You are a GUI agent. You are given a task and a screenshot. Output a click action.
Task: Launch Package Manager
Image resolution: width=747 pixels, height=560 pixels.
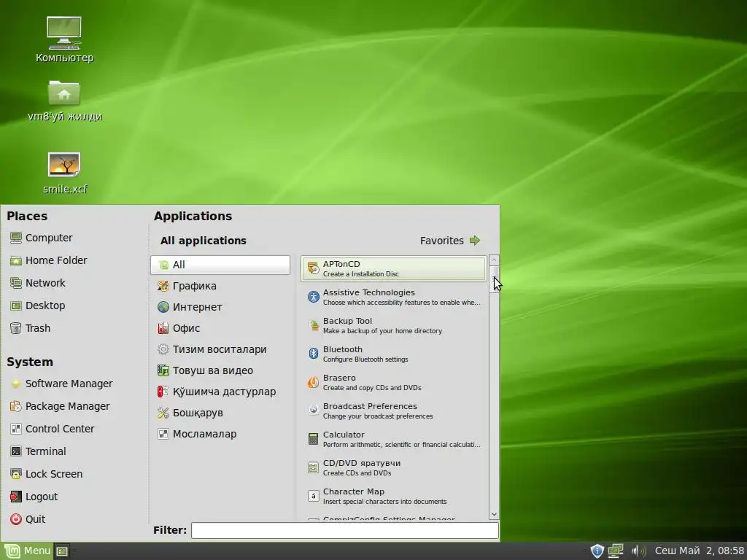[60, 406]
